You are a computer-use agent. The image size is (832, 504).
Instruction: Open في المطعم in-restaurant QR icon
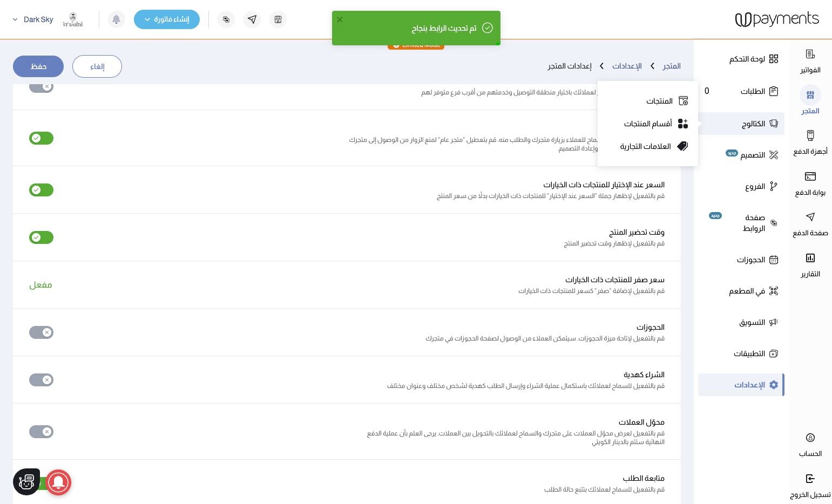point(774,291)
